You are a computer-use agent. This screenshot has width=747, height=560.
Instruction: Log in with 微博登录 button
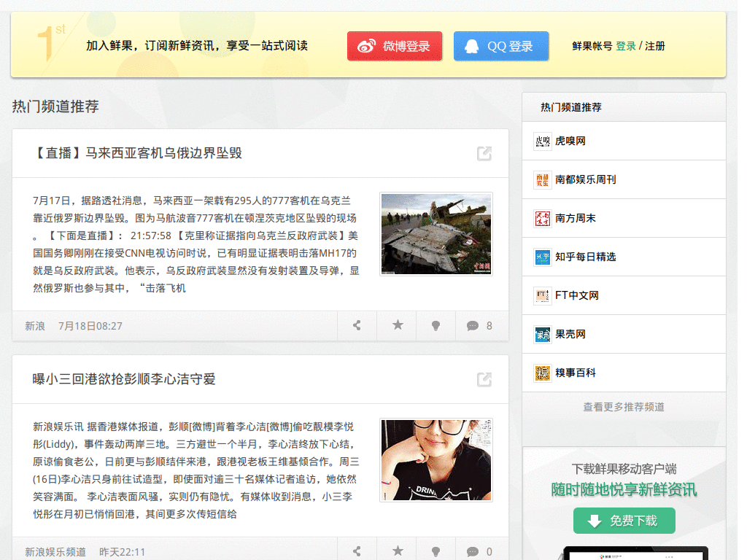click(395, 46)
